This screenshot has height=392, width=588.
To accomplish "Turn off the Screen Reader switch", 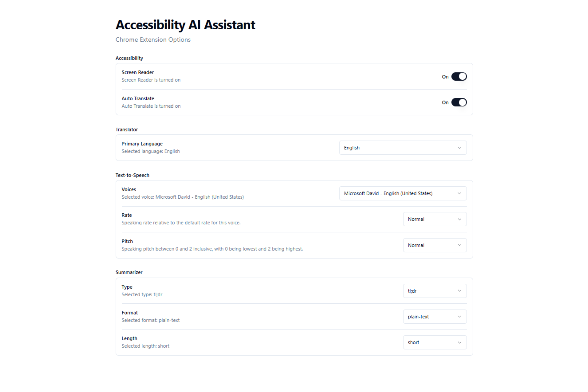I will (459, 76).
